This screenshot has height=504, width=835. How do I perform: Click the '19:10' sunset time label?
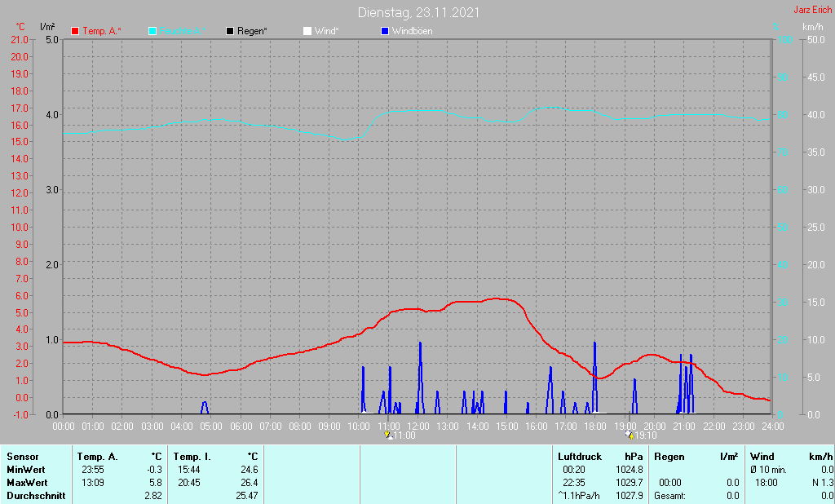point(646,435)
